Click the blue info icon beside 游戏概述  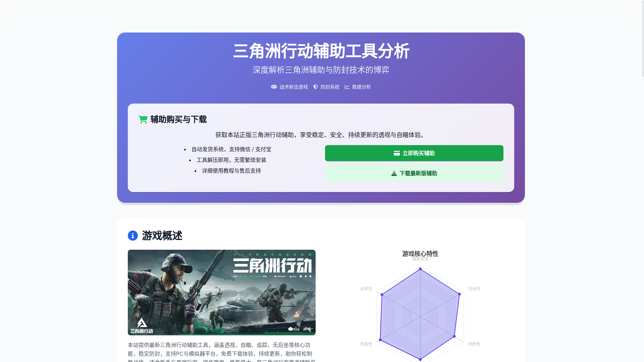133,236
